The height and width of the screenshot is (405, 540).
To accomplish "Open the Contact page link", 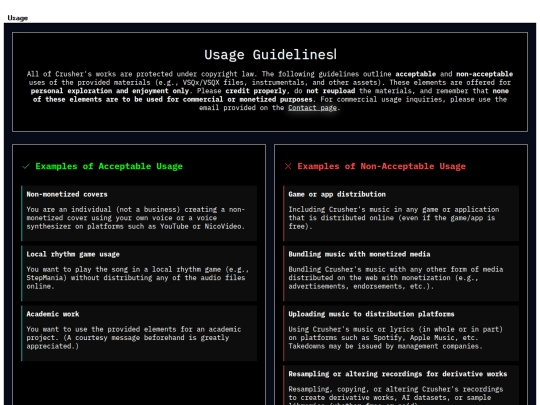I will pos(312,108).
